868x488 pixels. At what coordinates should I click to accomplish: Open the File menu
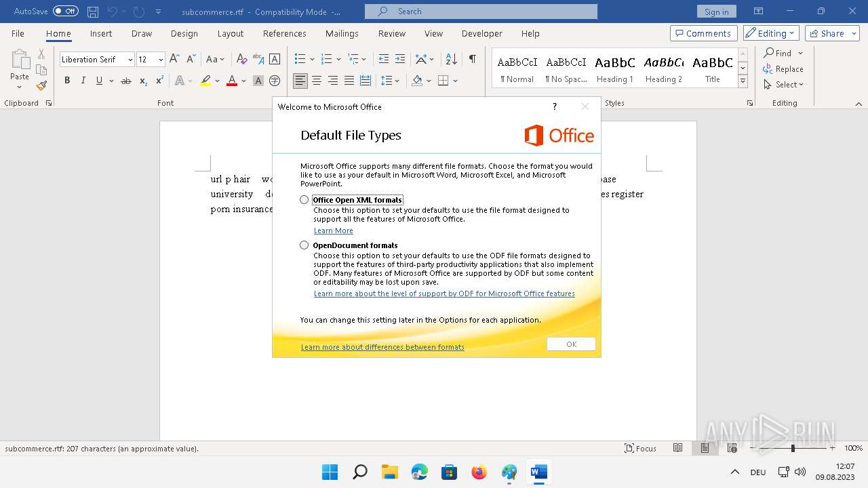18,33
